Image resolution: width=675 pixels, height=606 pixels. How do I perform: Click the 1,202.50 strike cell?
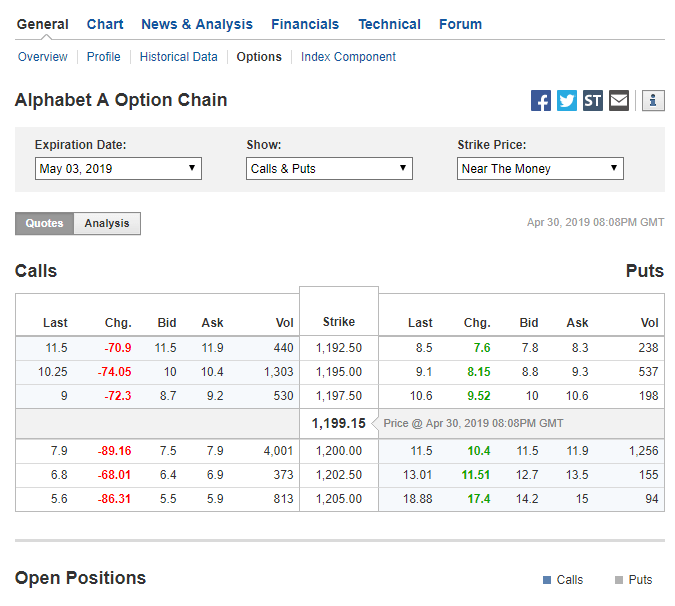click(339, 475)
